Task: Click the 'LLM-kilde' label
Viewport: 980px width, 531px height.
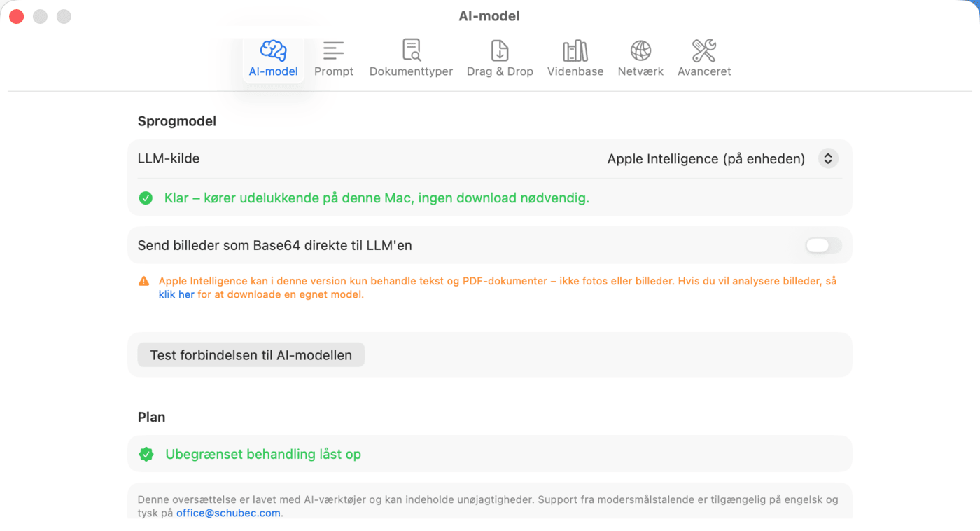Action: click(169, 158)
